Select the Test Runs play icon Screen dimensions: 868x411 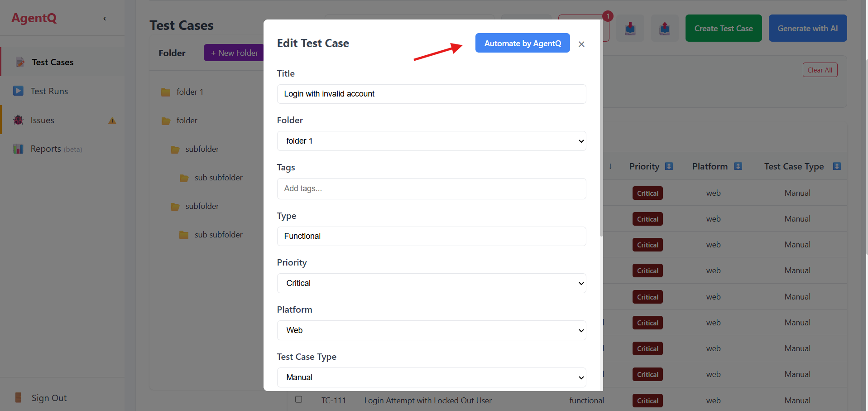pyautogui.click(x=18, y=91)
